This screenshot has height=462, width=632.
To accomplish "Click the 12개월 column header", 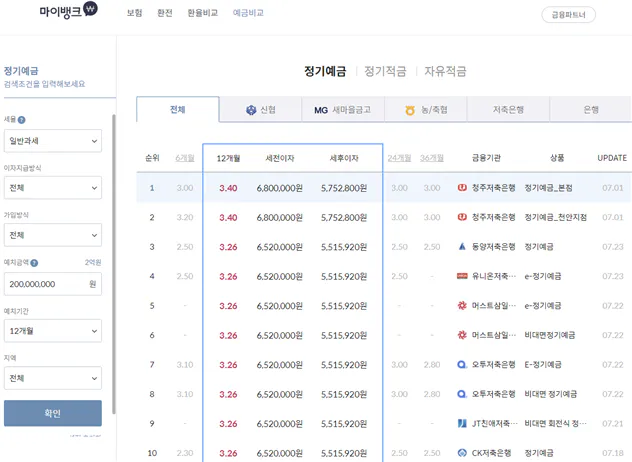I will pos(228,158).
